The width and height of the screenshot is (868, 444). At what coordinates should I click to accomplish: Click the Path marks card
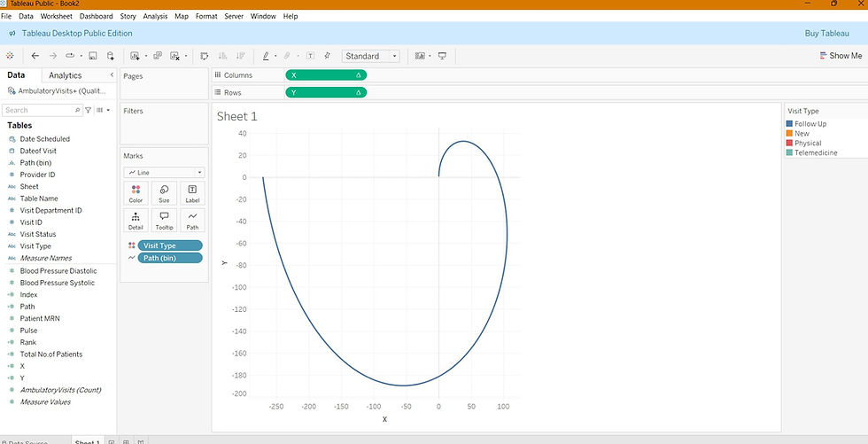(192, 220)
